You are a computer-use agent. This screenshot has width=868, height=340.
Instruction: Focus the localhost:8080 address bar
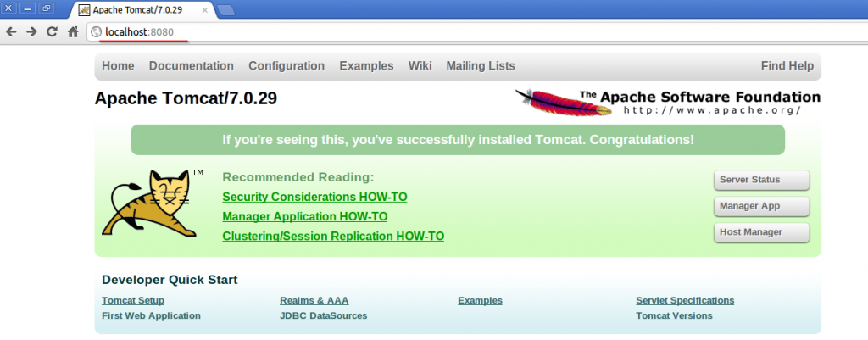click(476, 33)
